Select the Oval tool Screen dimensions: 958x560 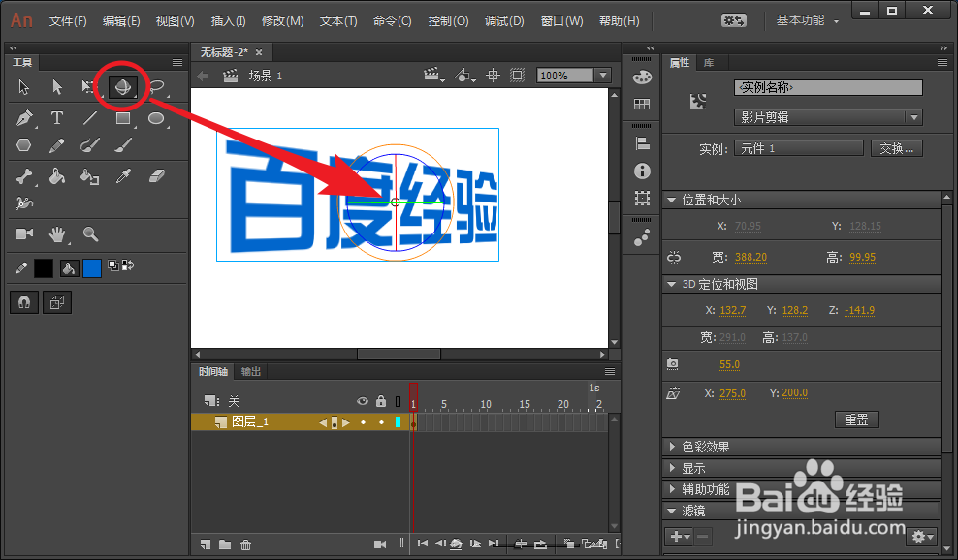coord(156,118)
